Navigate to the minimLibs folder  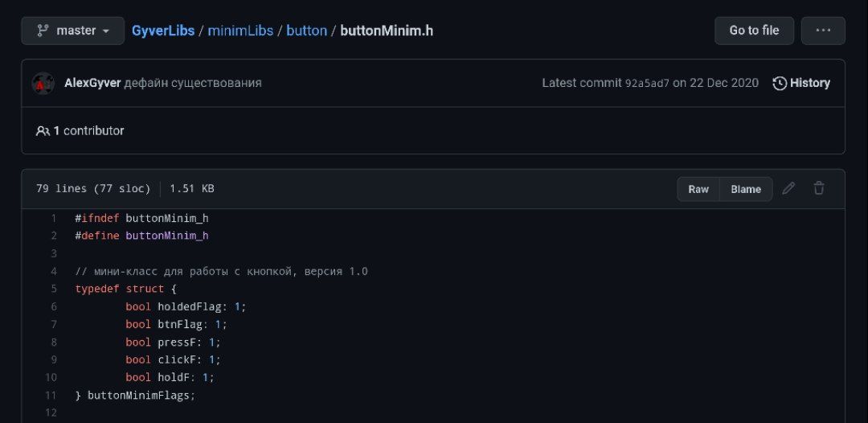coord(240,31)
